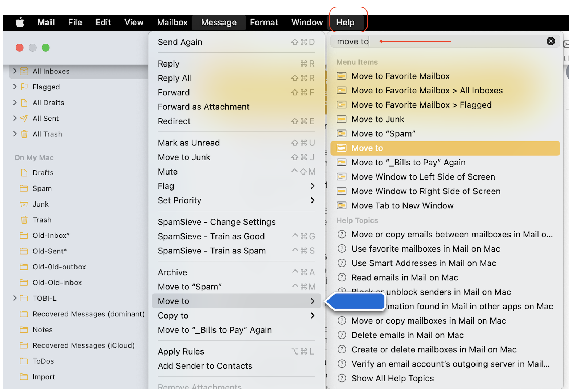Click the ToDos folder icon
The width and height of the screenshot is (572, 392).
click(24, 361)
